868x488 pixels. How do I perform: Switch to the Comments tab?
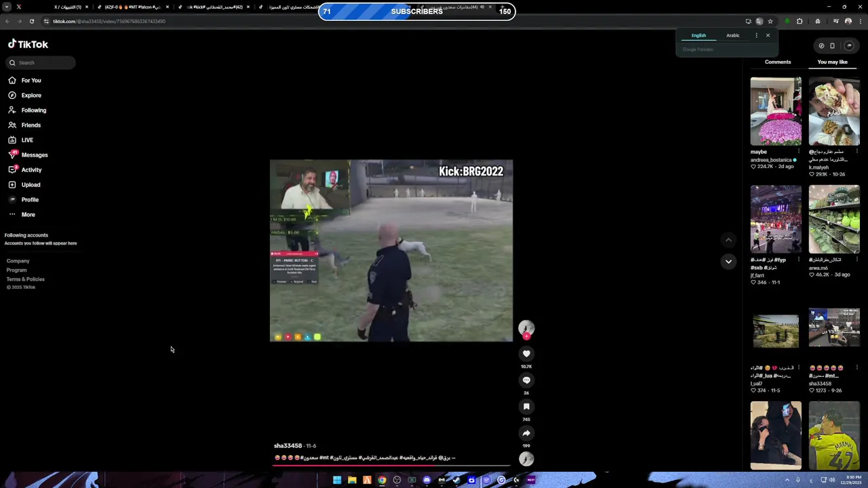[x=778, y=62]
